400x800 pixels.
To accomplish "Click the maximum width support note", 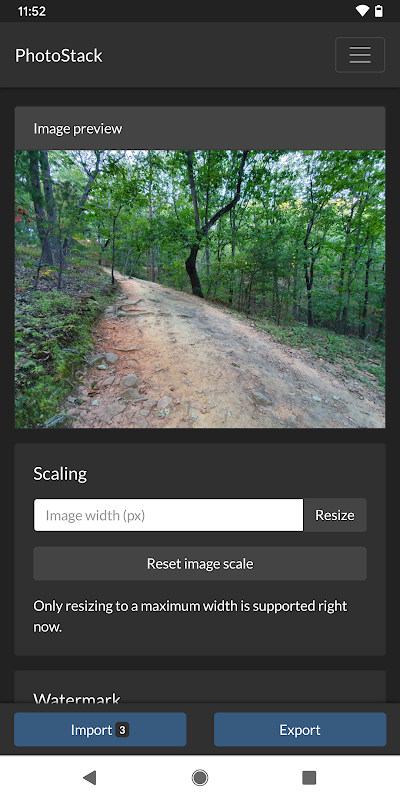I will coord(190,616).
